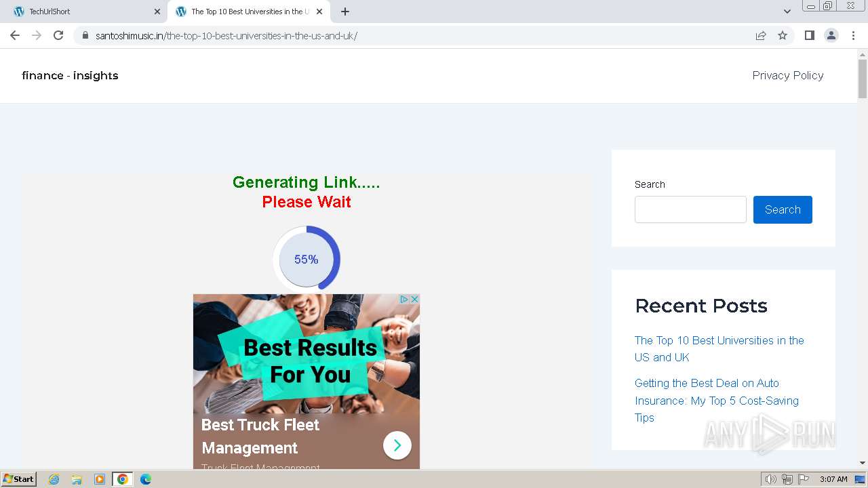Open the Best Results For You ad image
This screenshot has width=868, height=488.
click(x=307, y=354)
